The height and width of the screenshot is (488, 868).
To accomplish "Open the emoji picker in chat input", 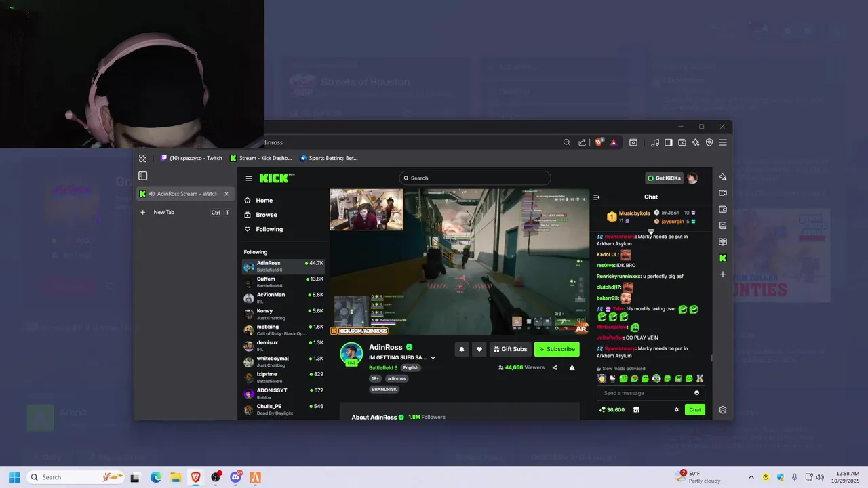I will 697,393.
